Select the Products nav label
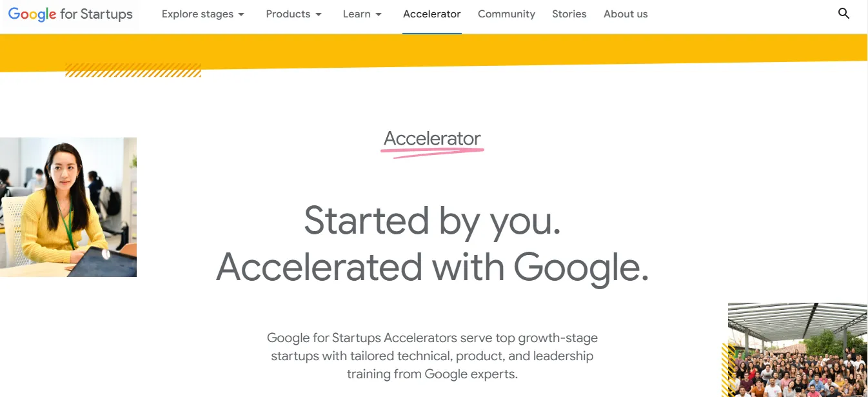Screen dimensions: 868x397 288,14
